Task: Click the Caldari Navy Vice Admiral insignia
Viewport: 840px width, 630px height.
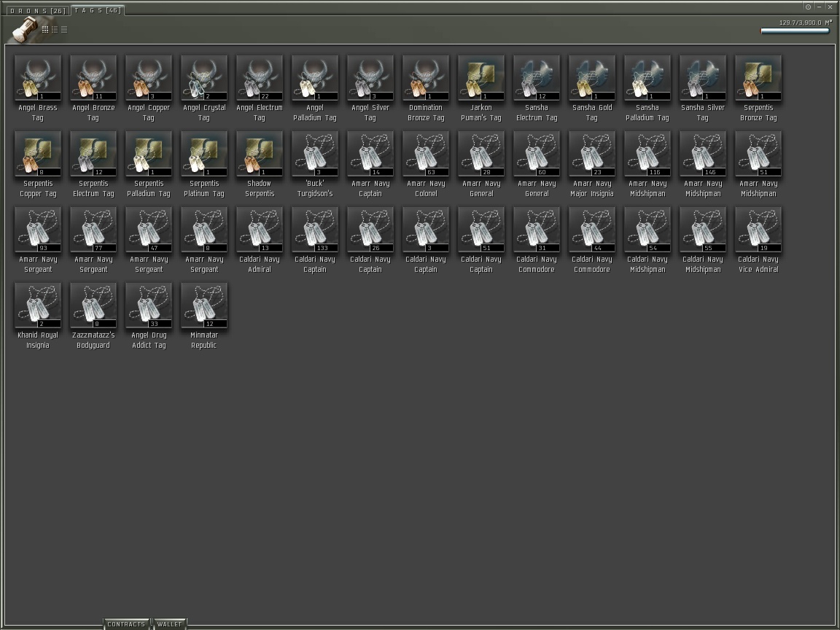Action: pos(758,230)
